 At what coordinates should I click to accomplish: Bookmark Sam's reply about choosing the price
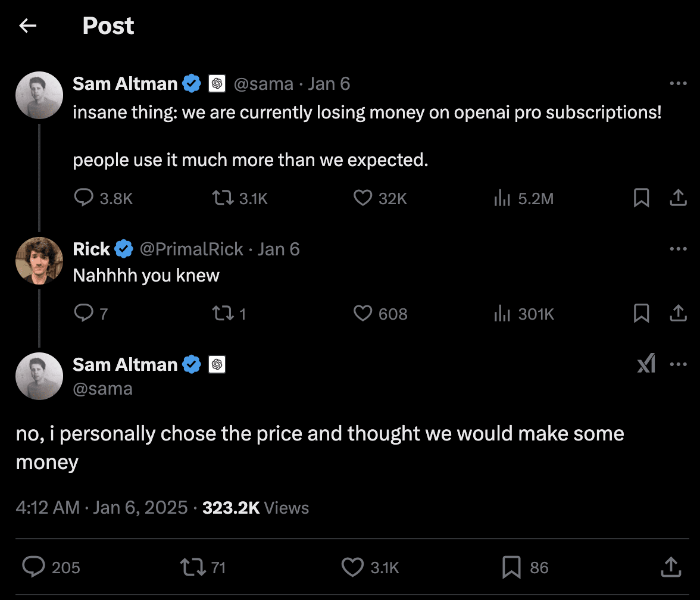pos(512,567)
